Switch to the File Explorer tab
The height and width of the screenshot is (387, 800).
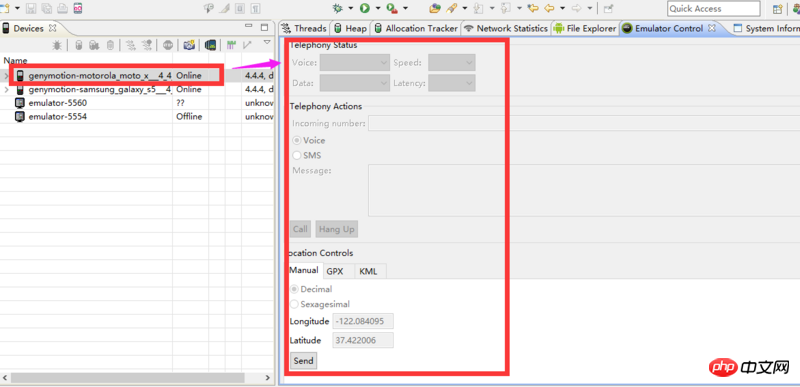(585, 29)
